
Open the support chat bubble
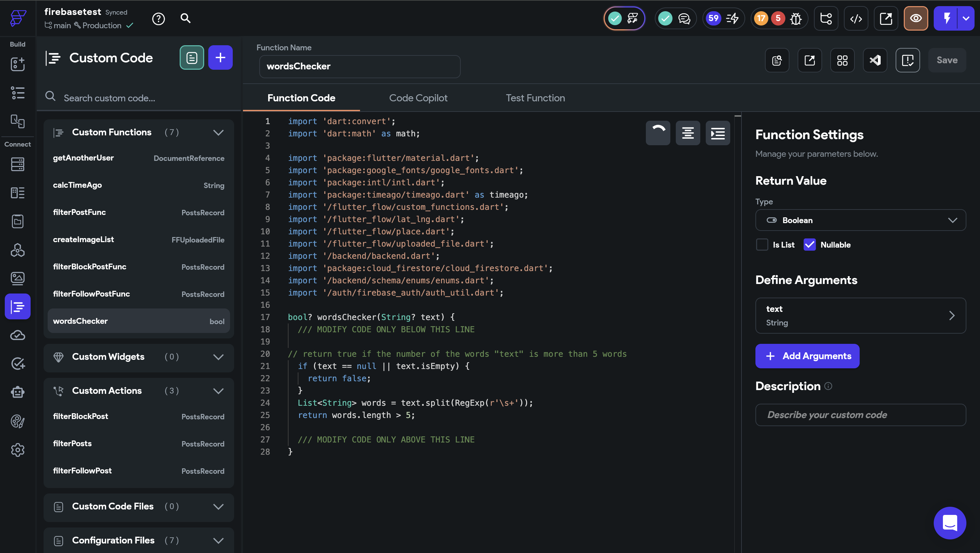tap(950, 523)
